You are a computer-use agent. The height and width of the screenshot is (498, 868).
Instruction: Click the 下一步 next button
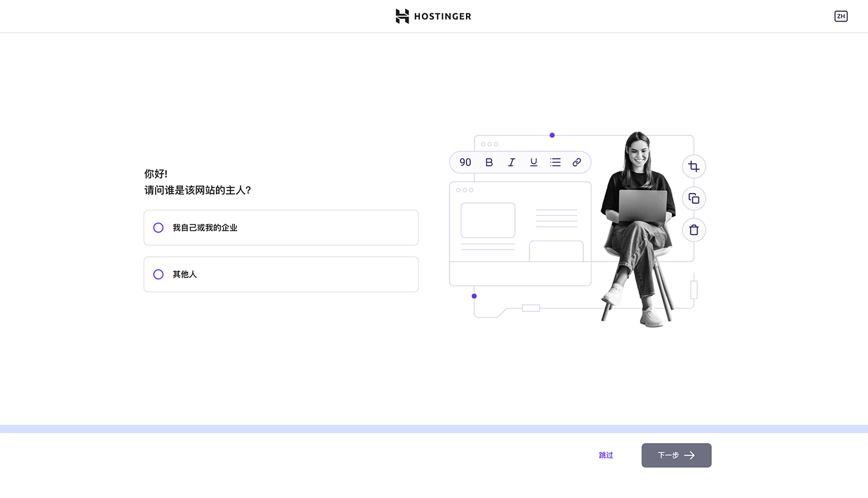pos(676,455)
